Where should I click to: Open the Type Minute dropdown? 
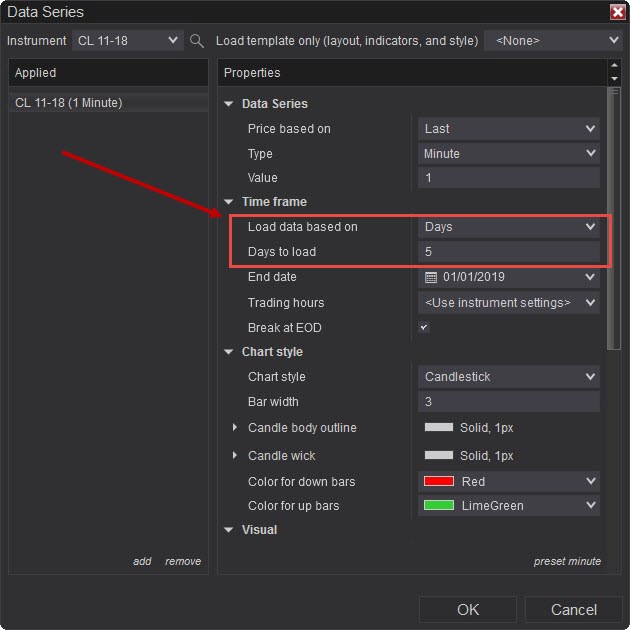(509, 153)
